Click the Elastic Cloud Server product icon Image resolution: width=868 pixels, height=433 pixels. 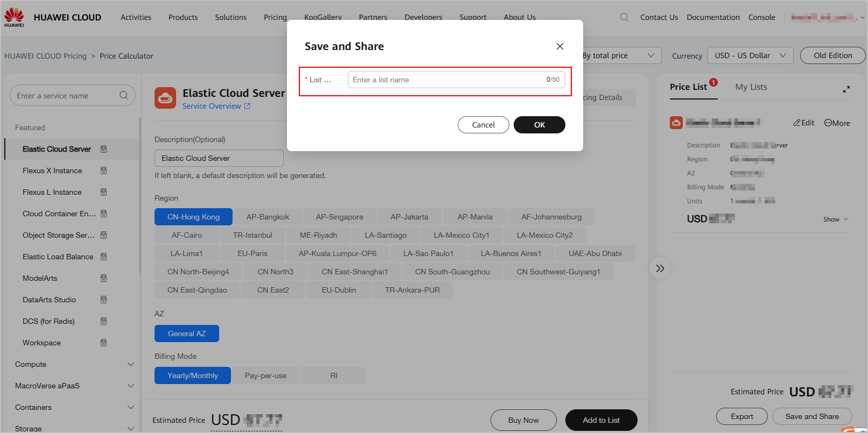pyautogui.click(x=165, y=98)
